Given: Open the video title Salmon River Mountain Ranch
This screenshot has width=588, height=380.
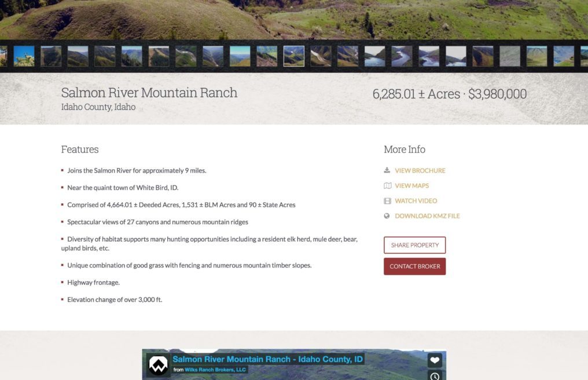Looking at the screenshot, I should pos(267,359).
